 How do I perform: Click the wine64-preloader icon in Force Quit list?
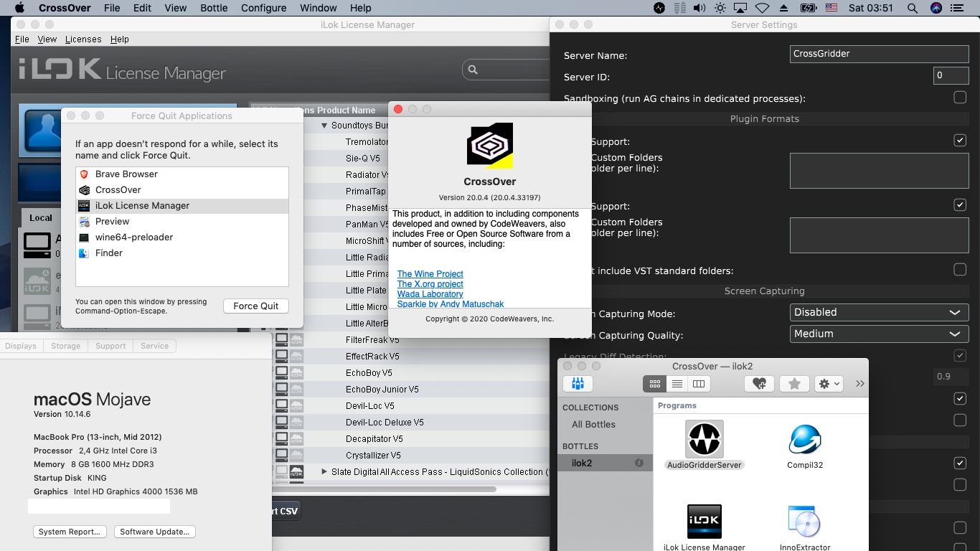click(x=85, y=237)
